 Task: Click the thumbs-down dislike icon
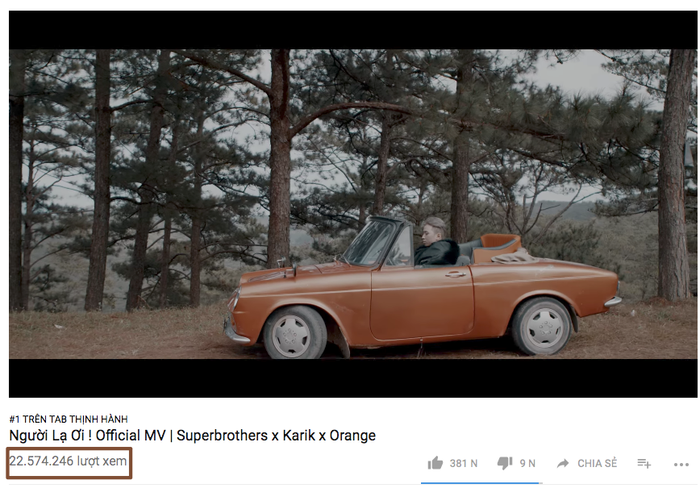pos(505,464)
